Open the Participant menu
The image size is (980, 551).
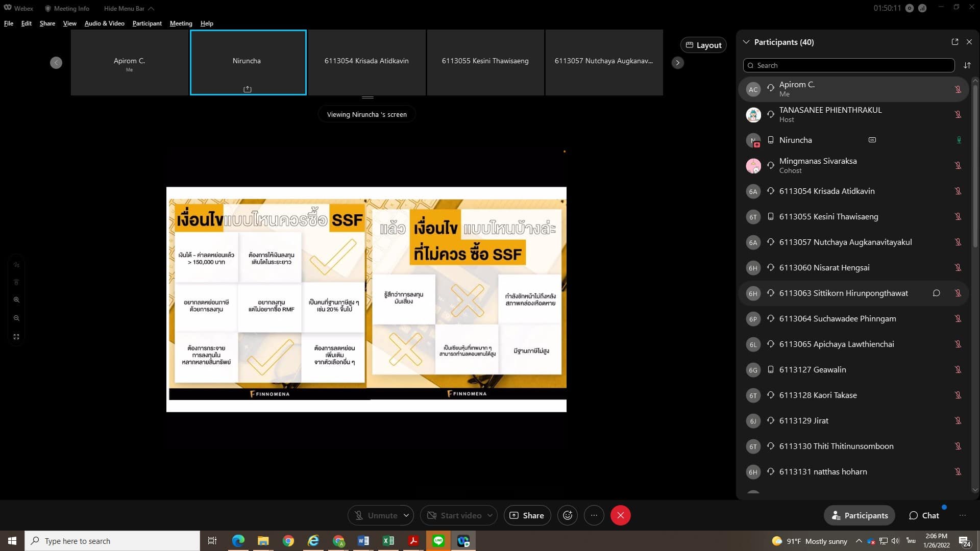coord(147,23)
